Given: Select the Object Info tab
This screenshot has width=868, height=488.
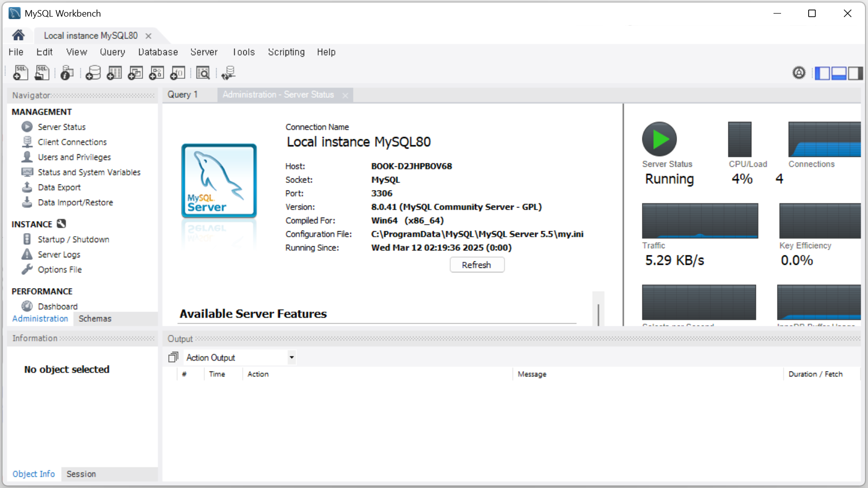Looking at the screenshot, I should 33,474.
